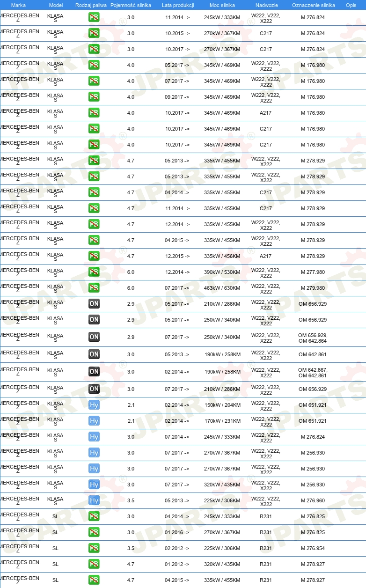Click PB icon in 4.7 04.2014 C217 row
The height and width of the screenshot is (588, 366).
coord(94,193)
